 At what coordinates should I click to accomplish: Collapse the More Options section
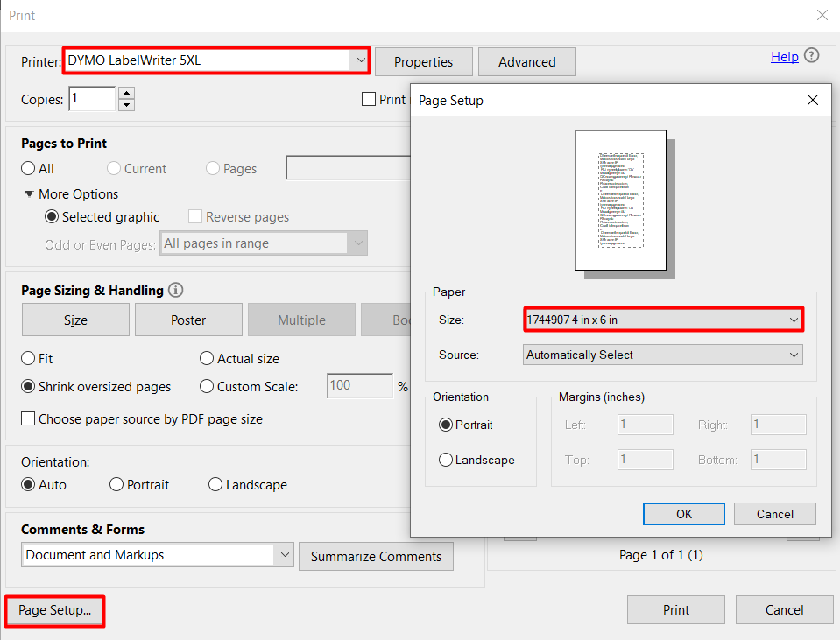click(32, 193)
